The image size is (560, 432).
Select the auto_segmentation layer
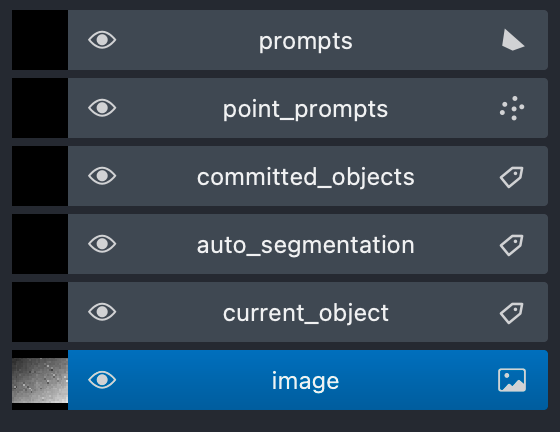click(306, 245)
